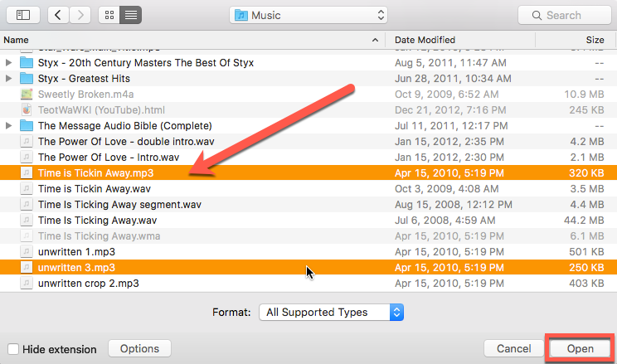617x364 pixels.
Task: Go back with the left chevron
Action: tap(57, 15)
